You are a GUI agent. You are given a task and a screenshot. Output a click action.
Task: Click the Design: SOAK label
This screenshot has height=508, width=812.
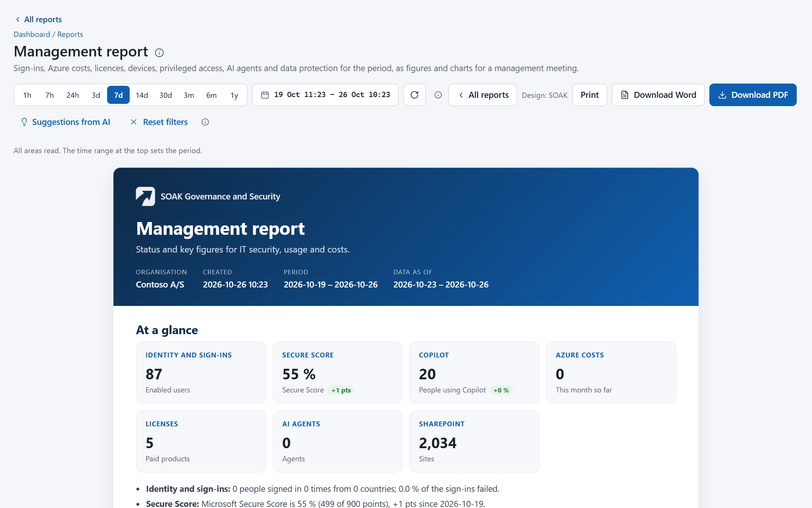544,95
